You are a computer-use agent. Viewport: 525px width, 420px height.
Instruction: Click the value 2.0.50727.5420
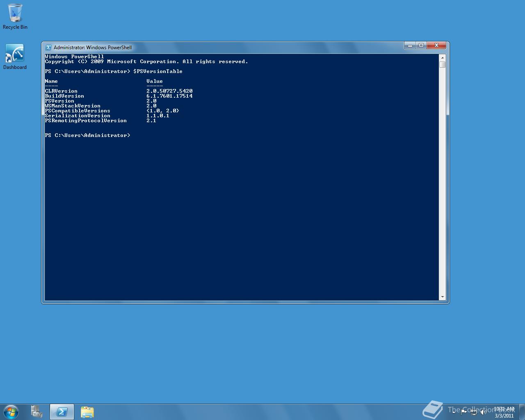click(x=169, y=91)
